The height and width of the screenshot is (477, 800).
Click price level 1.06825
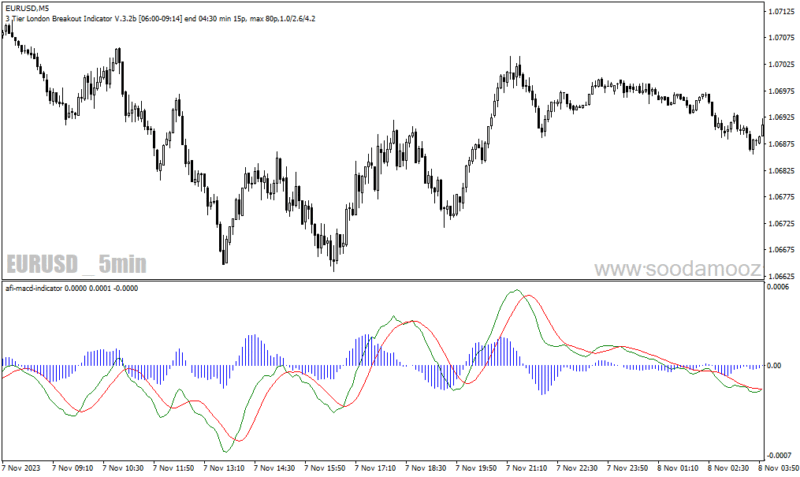click(782, 170)
